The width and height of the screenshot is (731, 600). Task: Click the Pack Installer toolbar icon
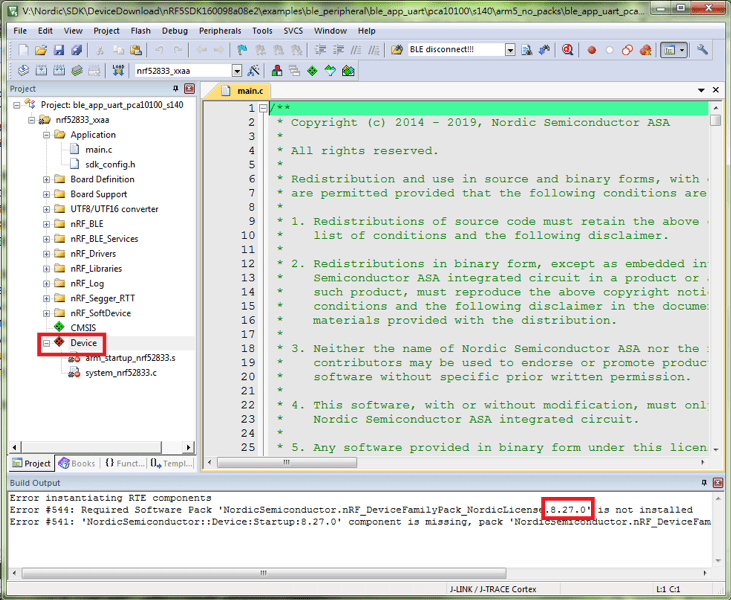[x=348, y=71]
